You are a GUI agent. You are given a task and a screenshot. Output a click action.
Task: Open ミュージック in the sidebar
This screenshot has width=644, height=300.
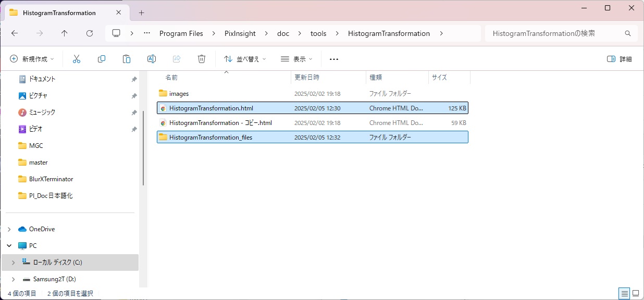[x=42, y=113]
